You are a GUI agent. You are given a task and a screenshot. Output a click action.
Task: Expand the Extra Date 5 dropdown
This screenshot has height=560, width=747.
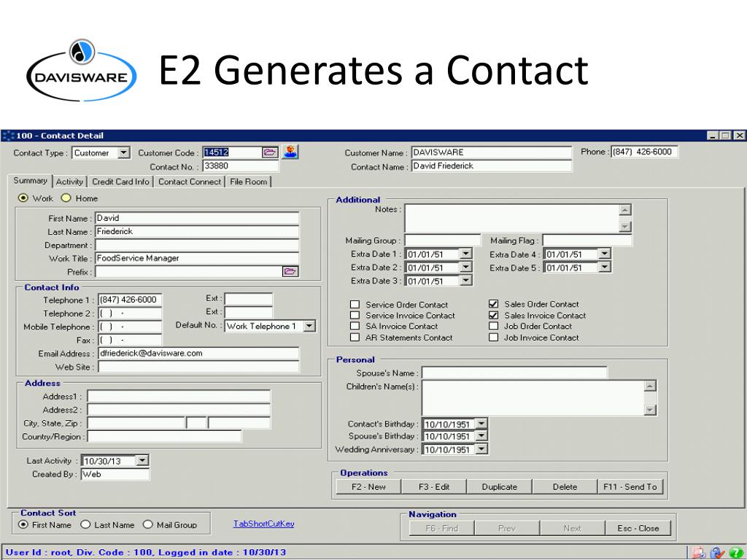605,267
